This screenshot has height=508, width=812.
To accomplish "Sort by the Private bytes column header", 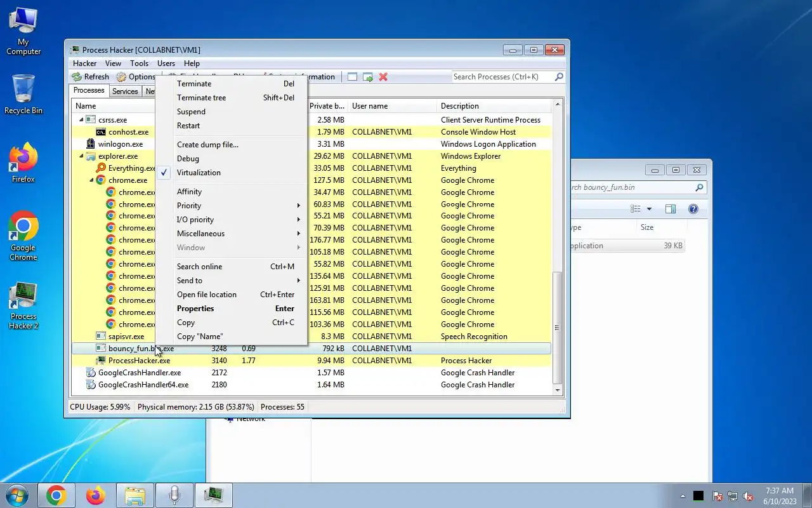I will pyautogui.click(x=327, y=106).
